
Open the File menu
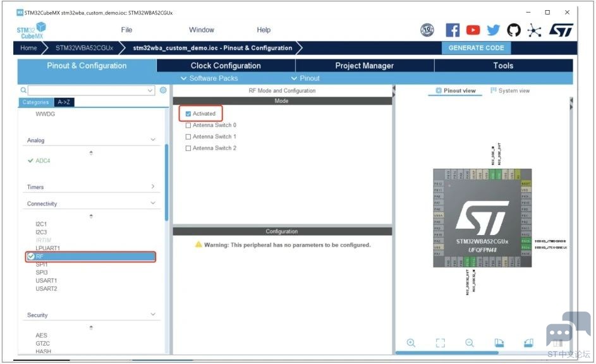coord(126,30)
